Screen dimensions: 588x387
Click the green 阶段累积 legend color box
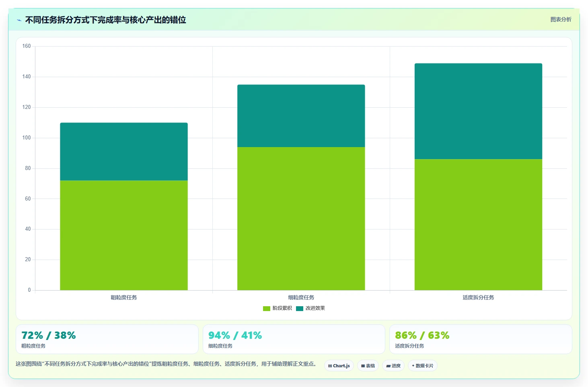coord(267,308)
